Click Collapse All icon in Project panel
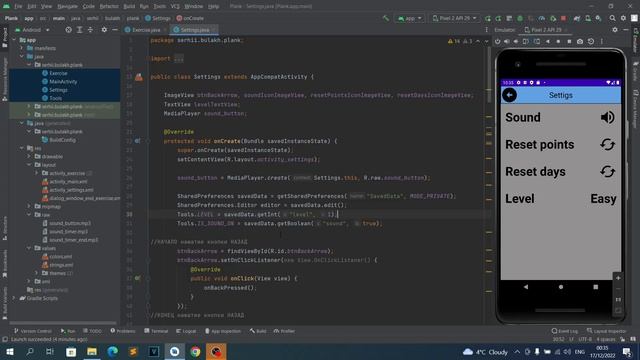Screen dimensions: 640x360 [90, 30]
